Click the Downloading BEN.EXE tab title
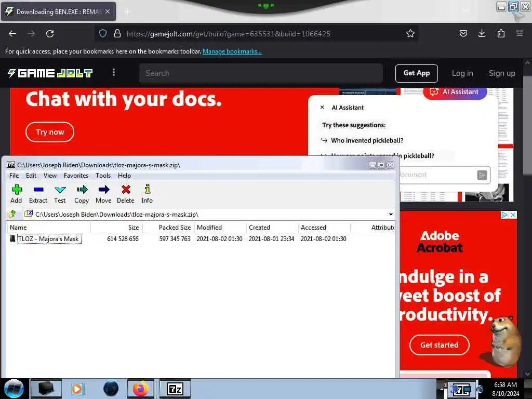 59,12
